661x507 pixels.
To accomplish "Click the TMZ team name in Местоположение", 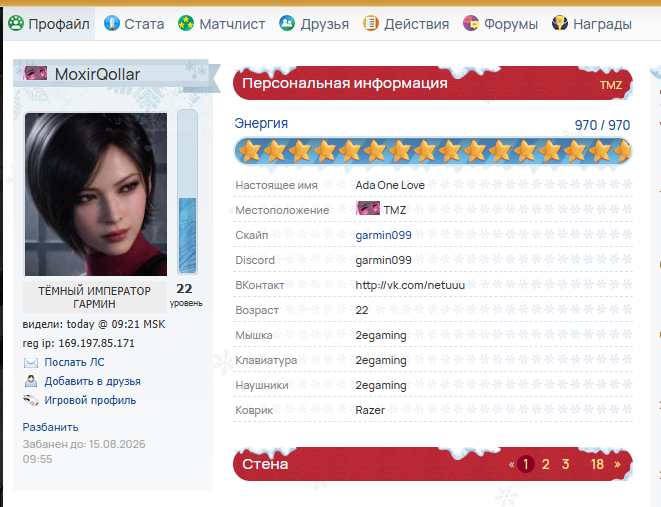I will tap(395, 210).
